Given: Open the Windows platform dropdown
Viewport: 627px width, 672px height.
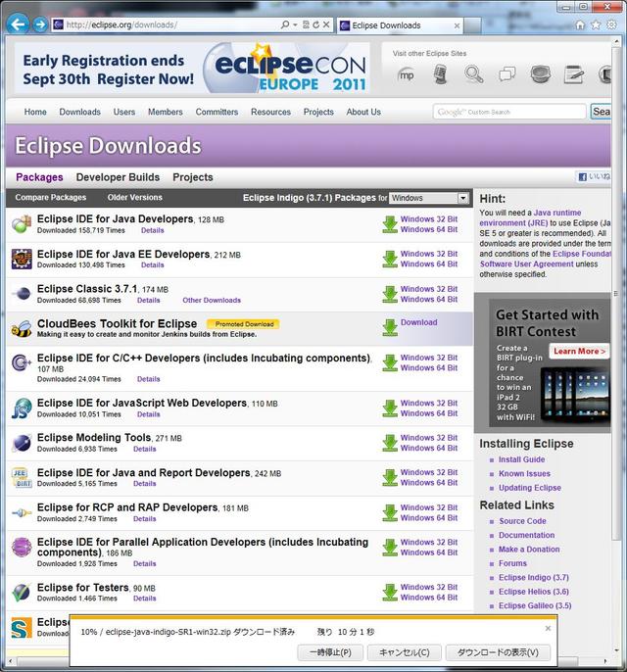Looking at the screenshot, I should point(429,198).
